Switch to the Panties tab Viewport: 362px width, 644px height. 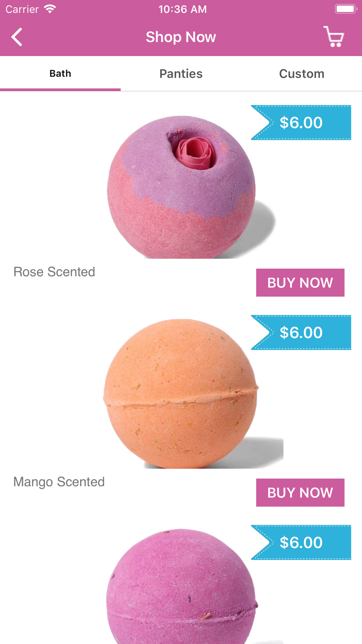pos(181,74)
